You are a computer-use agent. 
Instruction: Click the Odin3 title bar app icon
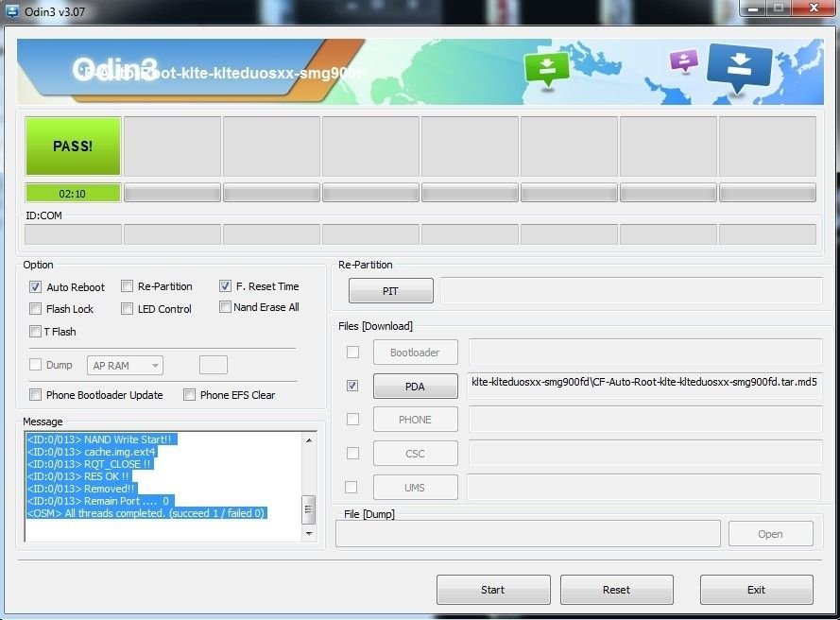pyautogui.click(x=10, y=10)
